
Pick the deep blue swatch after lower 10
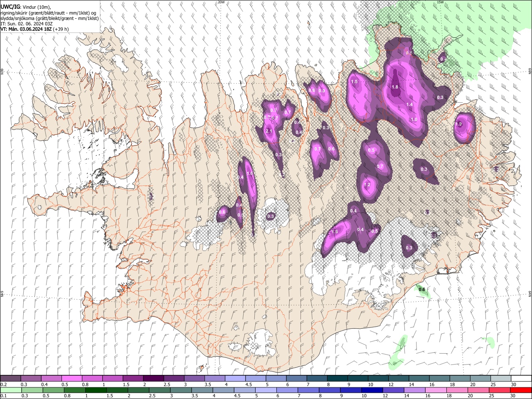pos(372,390)
